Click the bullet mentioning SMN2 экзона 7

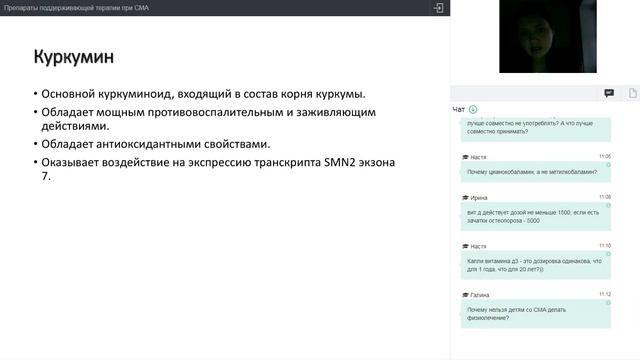pos(218,169)
